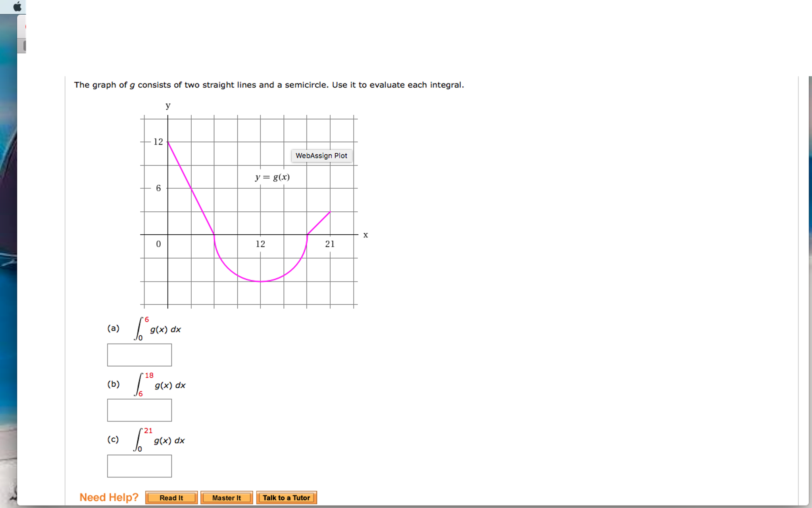Screen dimensions: 812x508
Task: Click the answer box for part (a)
Action: [139, 355]
